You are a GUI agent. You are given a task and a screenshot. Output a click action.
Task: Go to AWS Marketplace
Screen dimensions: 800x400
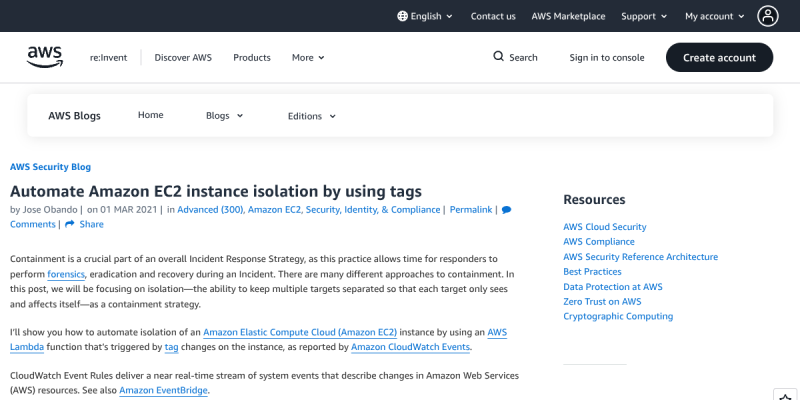568,16
